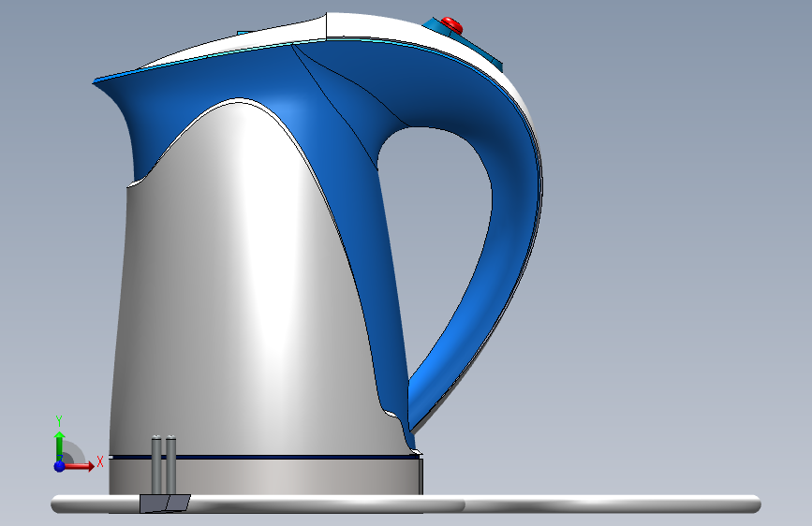Click the blue Z axis ball of triad
This screenshot has width=812, height=526.
tap(59, 466)
